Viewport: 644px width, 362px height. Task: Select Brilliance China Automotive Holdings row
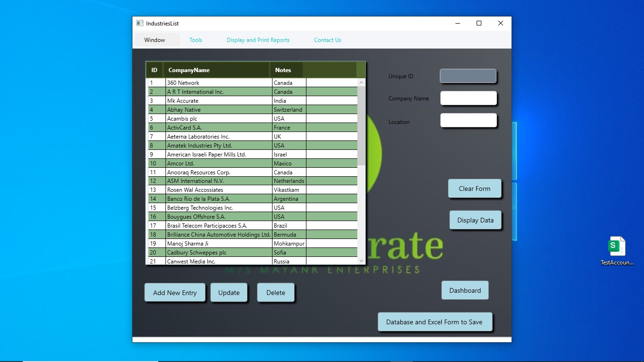(x=253, y=235)
